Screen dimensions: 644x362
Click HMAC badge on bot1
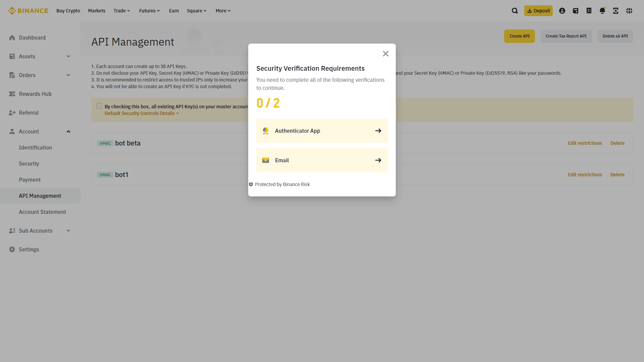105,175
